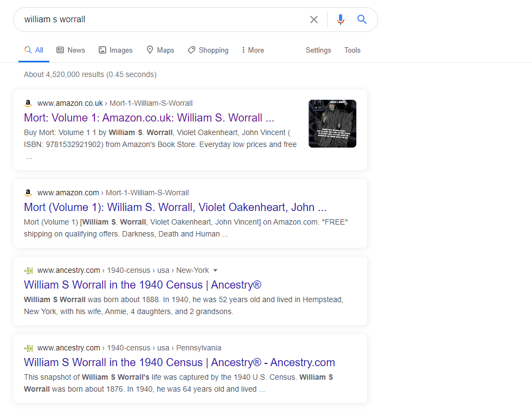The height and width of the screenshot is (409, 532).
Task: Open the Pennsylvania 1940 Census Ancestry.com result
Action: (179, 362)
